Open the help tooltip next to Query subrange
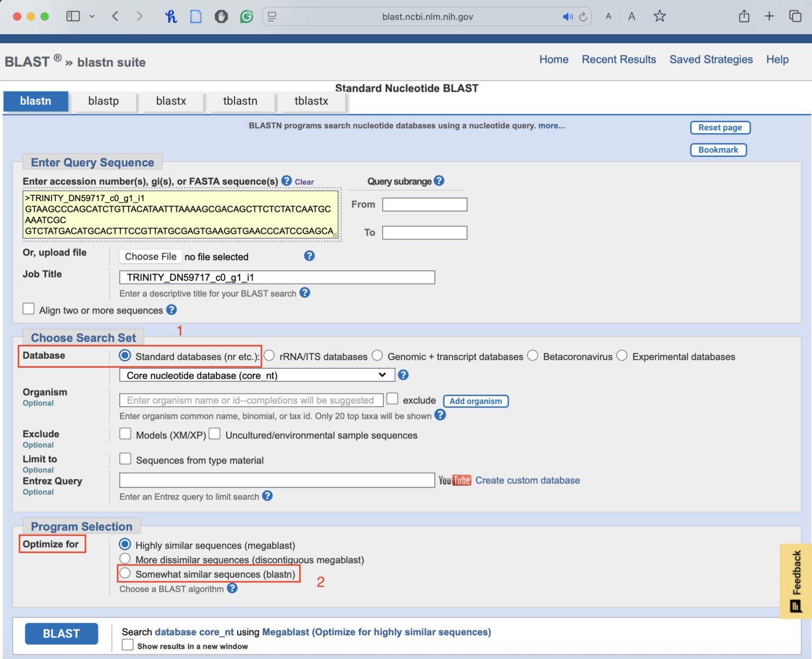This screenshot has height=659, width=812. coord(439,181)
